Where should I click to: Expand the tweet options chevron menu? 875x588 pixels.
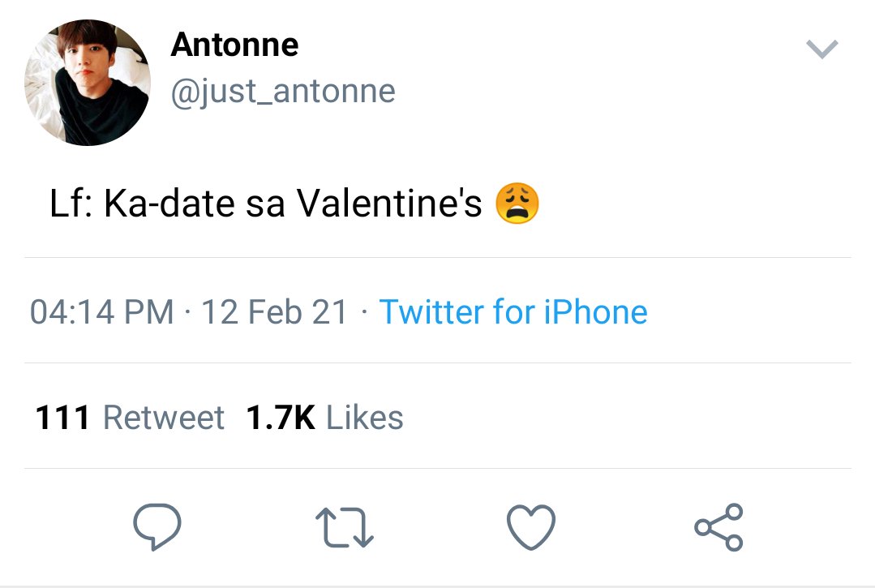tap(822, 49)
